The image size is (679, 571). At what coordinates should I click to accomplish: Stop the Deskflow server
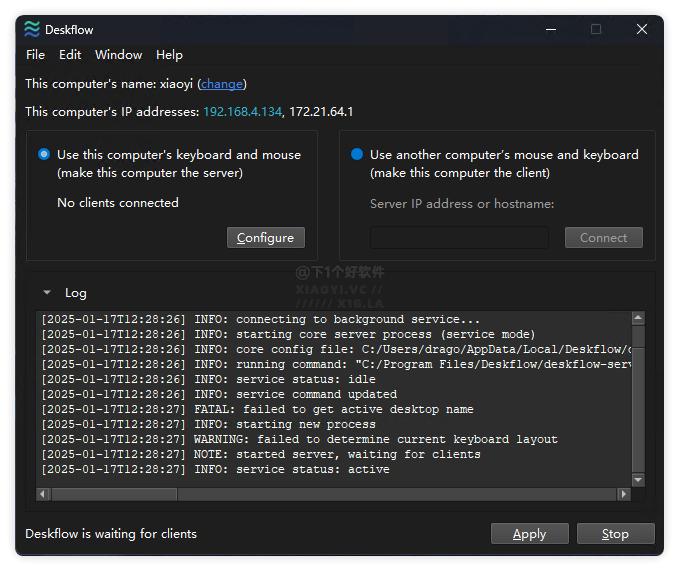click(x=615, y=534)
